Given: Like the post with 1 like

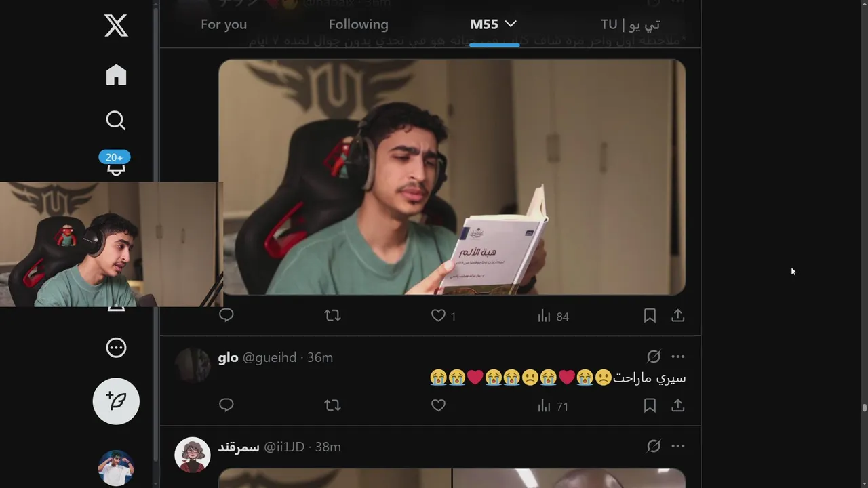Looking at the screenshot, I should (x=439, y=316).
